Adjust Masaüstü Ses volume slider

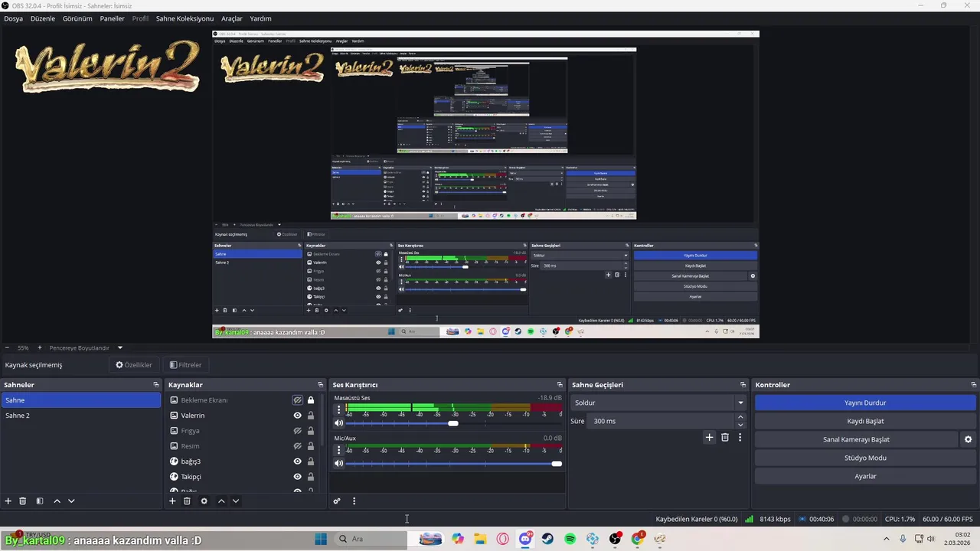click(453, 423)
